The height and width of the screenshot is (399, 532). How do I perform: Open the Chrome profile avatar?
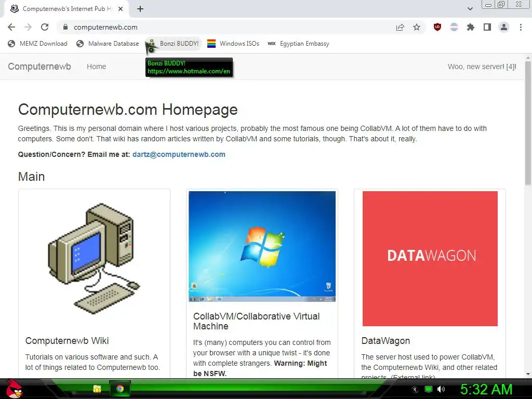point(504,27)
